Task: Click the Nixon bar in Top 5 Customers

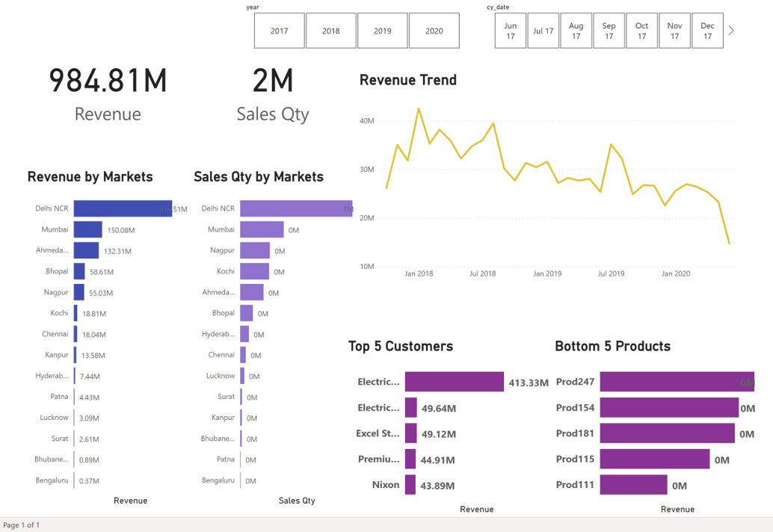Action: coord(410,484)
